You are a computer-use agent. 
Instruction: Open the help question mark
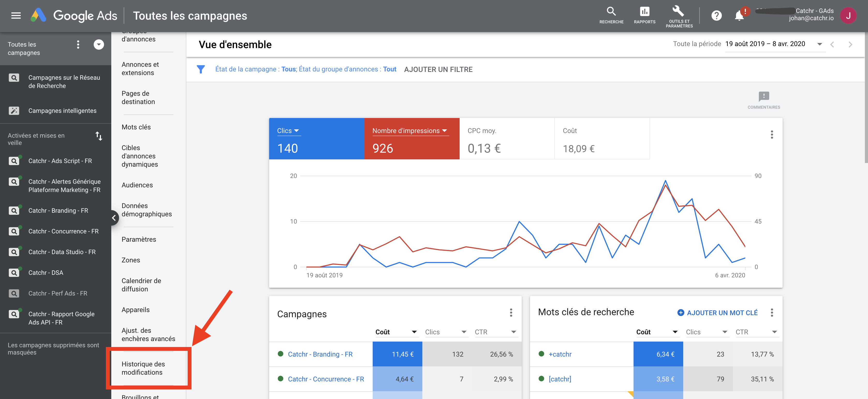[716, 16]
